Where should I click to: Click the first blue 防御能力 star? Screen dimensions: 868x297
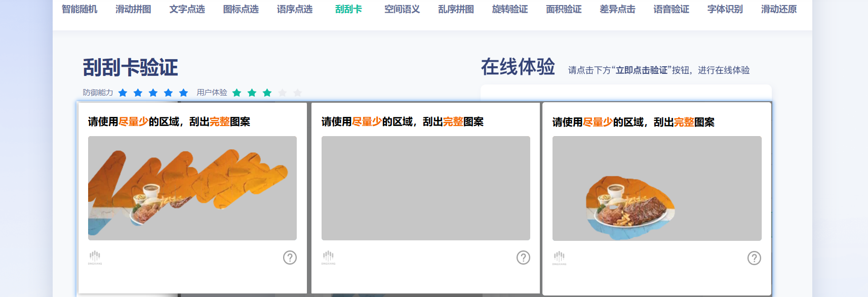tap(123, 93)
